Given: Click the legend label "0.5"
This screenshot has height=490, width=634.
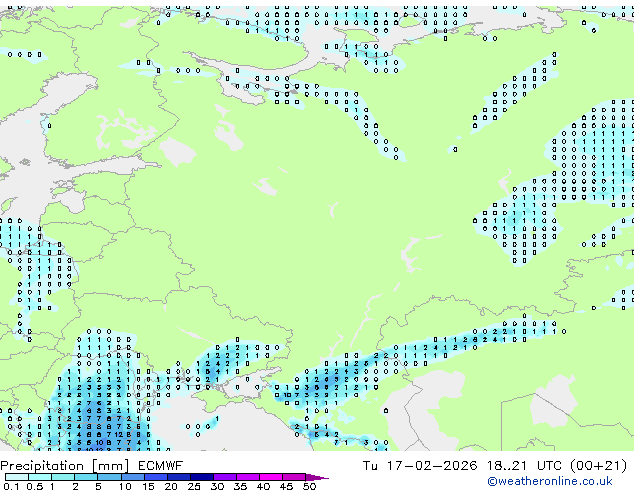Looking at the screenshot, I should (35, 486).
